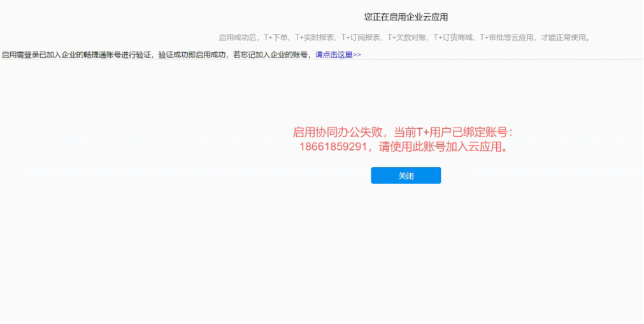644x324 pixels.
Task: Open the 请点击这里>> link
Action: [x=338, y=55]
